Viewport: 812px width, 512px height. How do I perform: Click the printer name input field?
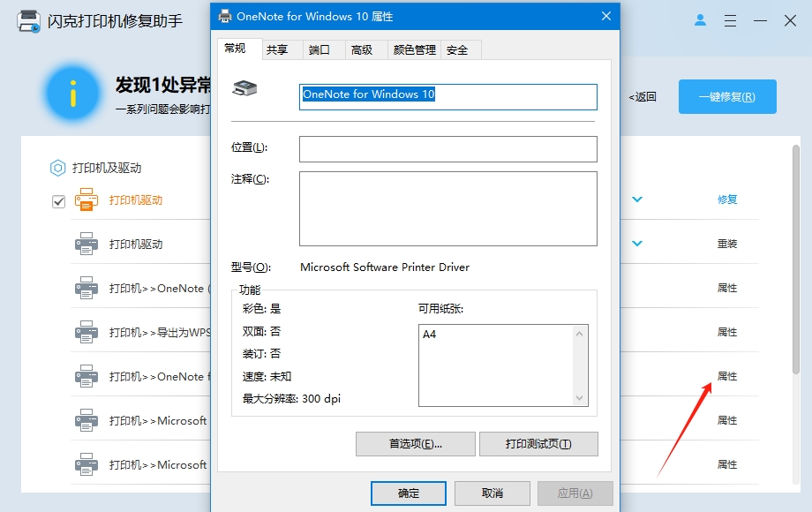448,97
